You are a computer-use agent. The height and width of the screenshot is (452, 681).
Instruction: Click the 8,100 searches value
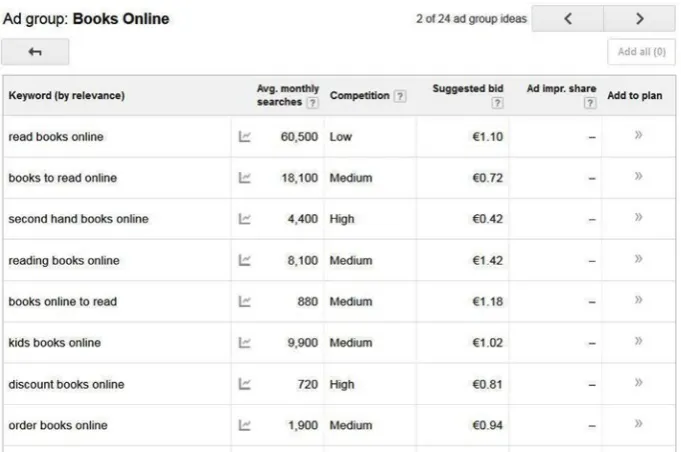coord(303,261)
